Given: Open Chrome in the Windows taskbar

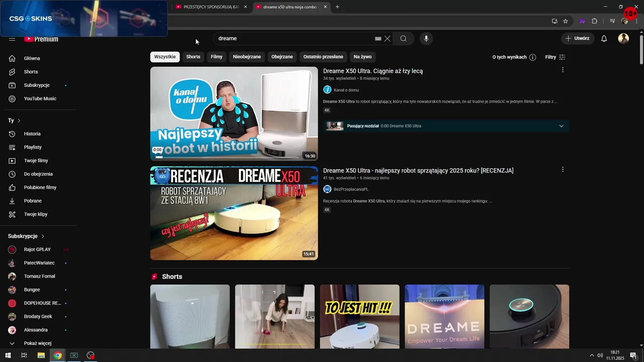Looking at the screenshot, I should pos(58,355).
